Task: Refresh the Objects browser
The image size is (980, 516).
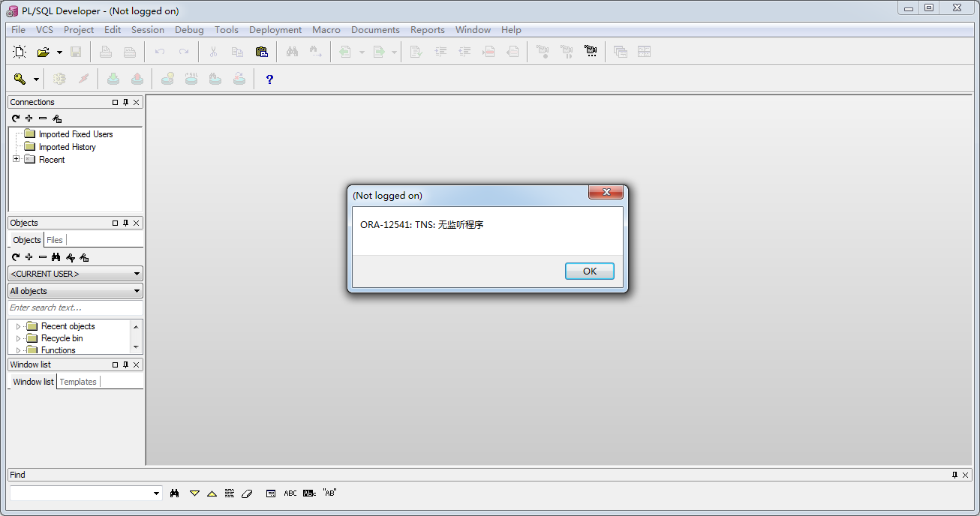Action: pyautogui.click(x=16, y=257)
